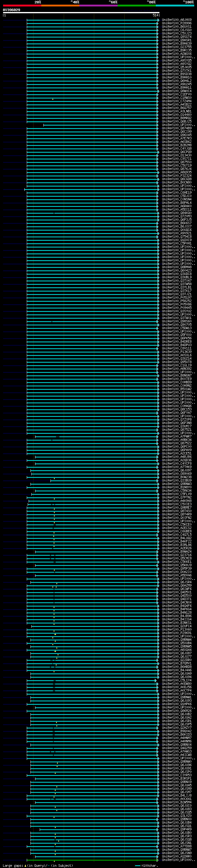Select label UniRef100_Q90705
This screenshot has height=868, width=197.
click(x=177, y=325)
